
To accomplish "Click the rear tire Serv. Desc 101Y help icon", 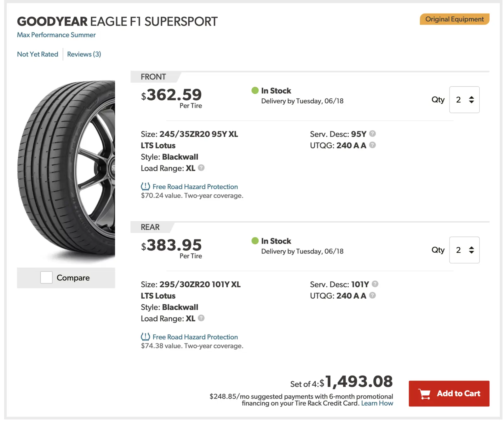I will [x=375, y=284].
